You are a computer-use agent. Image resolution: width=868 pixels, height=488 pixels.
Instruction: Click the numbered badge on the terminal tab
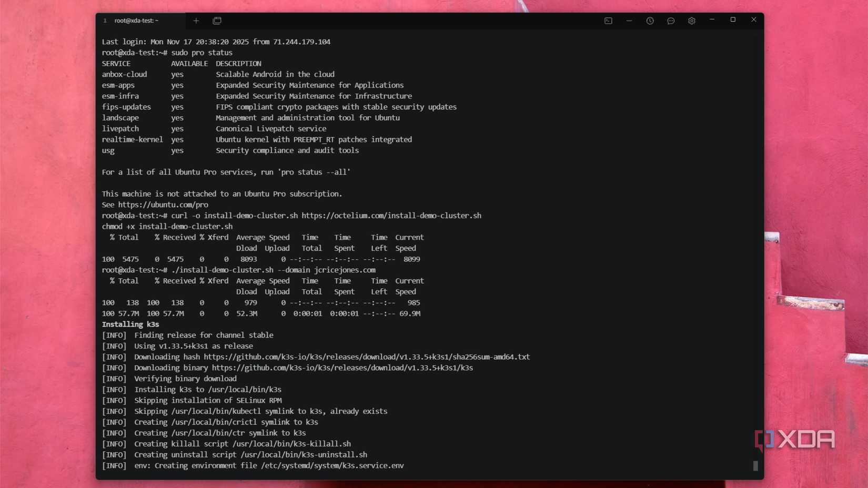(105, 21)
